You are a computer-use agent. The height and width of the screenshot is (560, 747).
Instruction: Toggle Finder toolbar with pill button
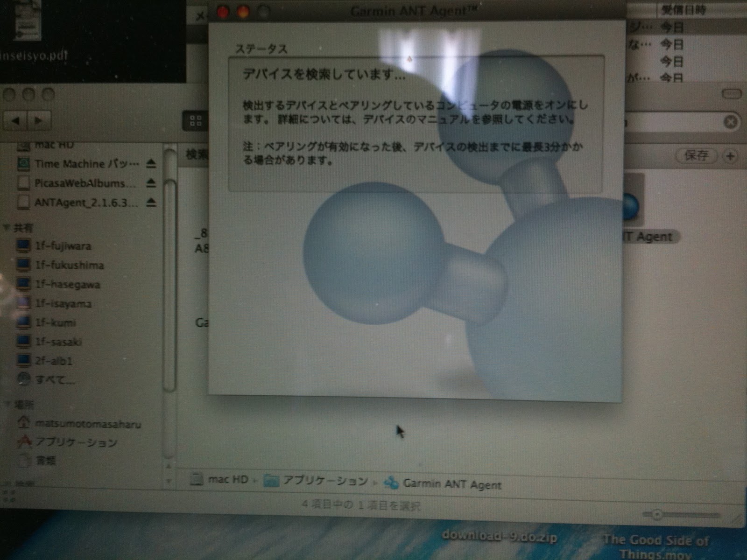[x=731, y=94]
